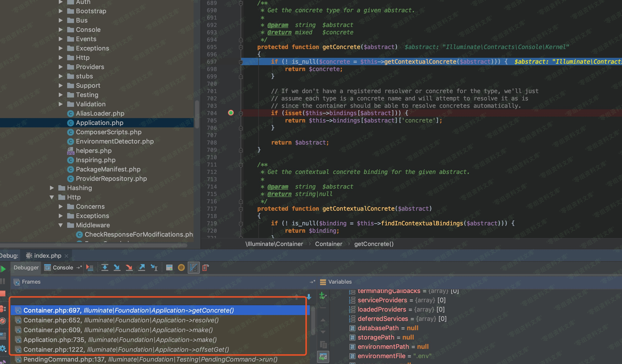
Task: Click the Step Into icon
Action: (117, 267)
